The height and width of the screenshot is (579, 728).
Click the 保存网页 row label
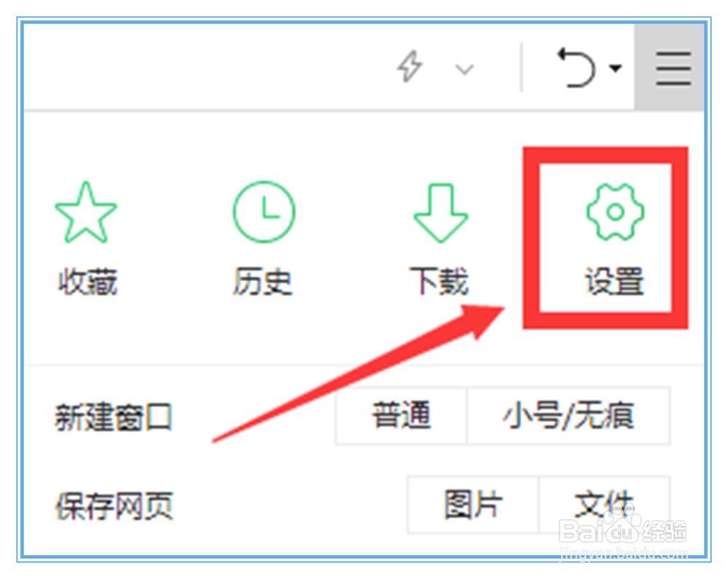pyautogui.click(x=114, y=505)
